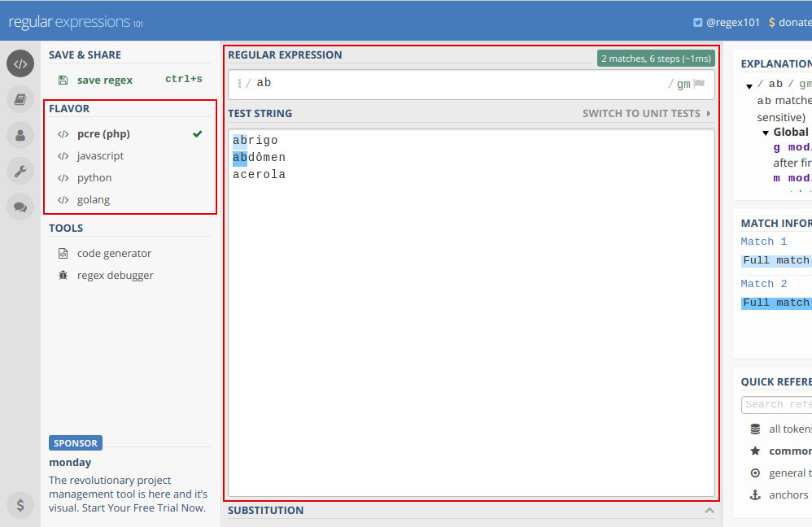Viewport: 812px width, 527px height.
Task: Click the regular expression input field
Action: pos(471,84)
